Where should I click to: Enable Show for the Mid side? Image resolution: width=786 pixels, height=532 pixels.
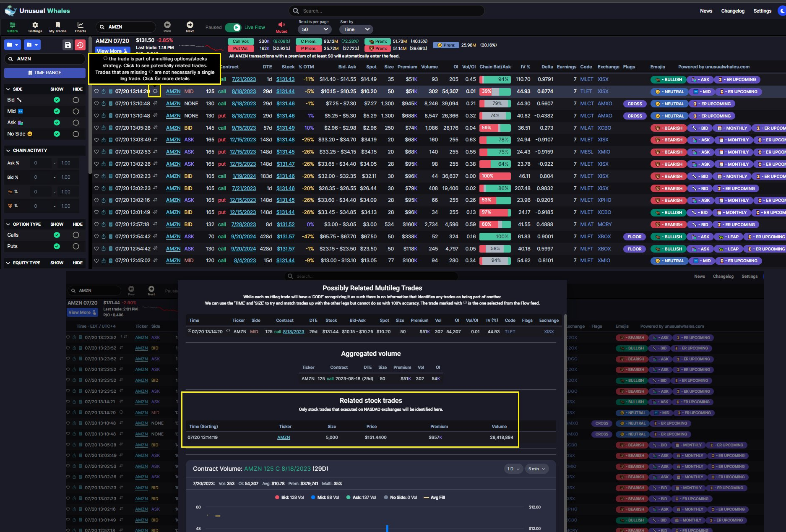click(57, 111)
